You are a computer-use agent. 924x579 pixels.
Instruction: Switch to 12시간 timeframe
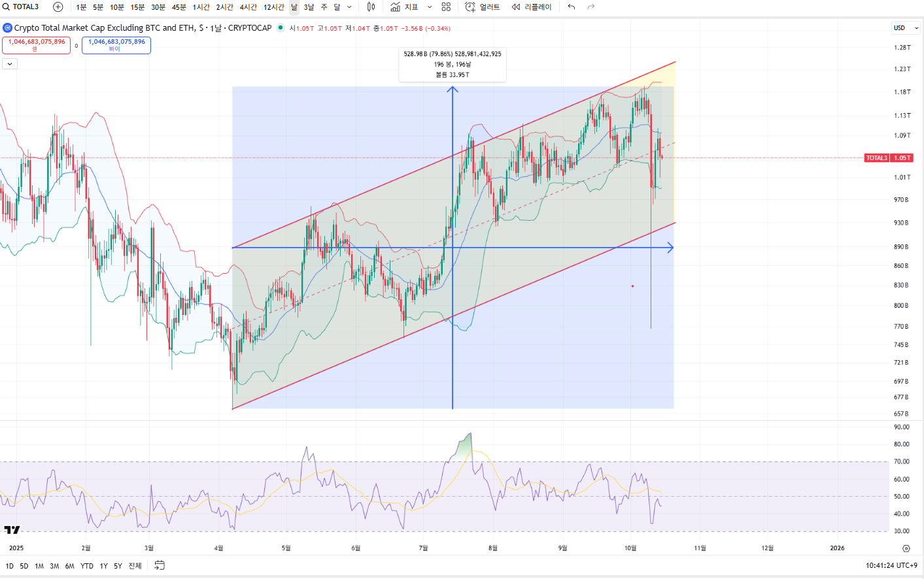click(274, 7)
